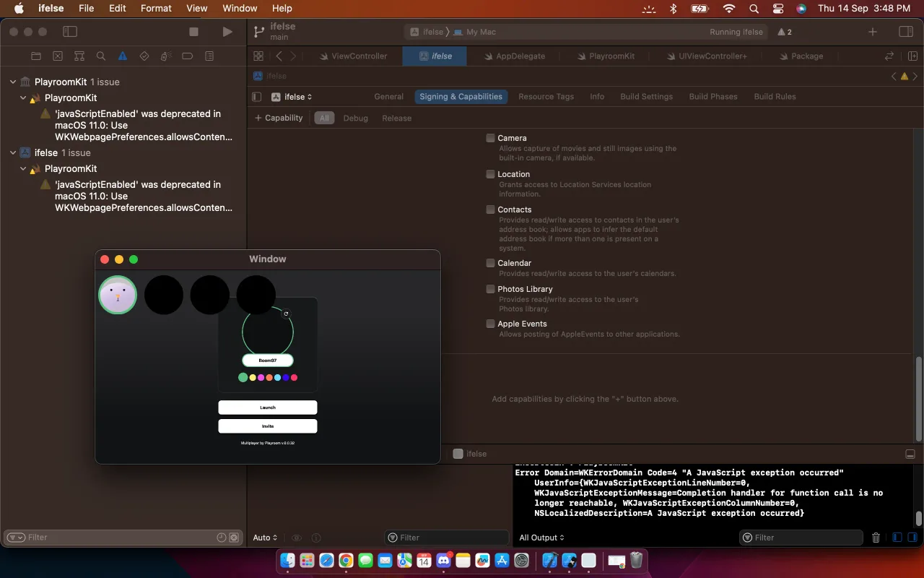Collapse the PlayroomKit row under ifelse issue

[x=23, y=168]
